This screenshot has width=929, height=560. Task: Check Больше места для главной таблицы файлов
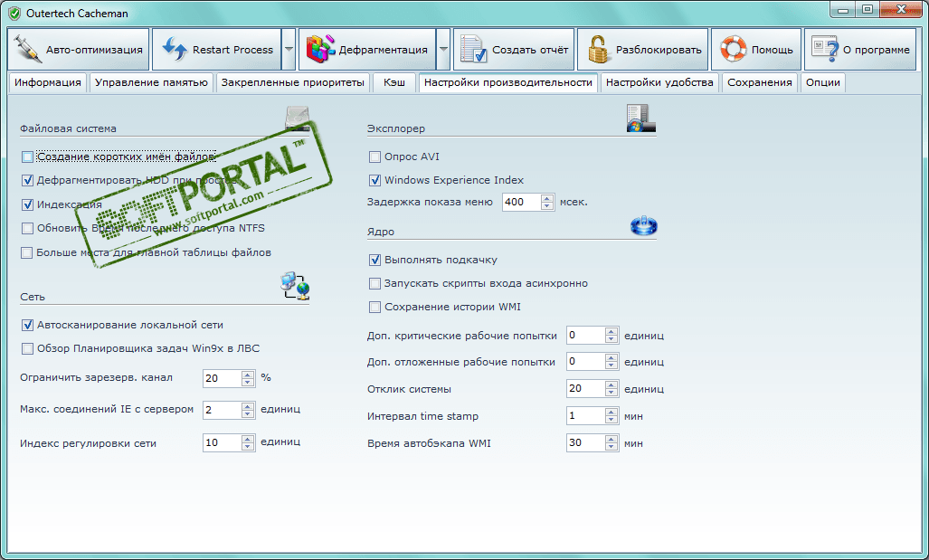[x=27, y=253]
